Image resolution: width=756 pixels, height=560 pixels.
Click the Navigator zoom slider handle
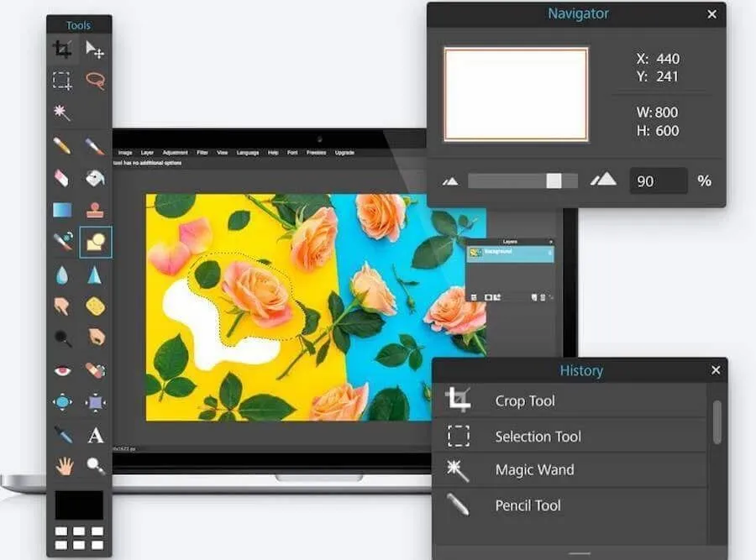pyautogui.click(x=554, y=181)
